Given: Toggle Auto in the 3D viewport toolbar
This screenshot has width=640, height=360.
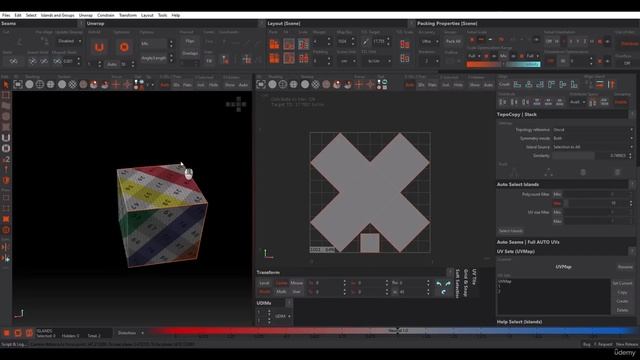Looking at the screenshot, I should 243,85.
